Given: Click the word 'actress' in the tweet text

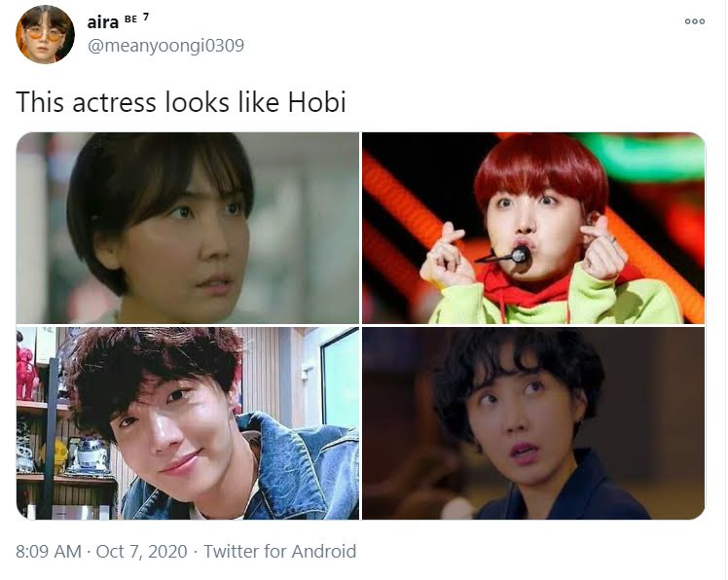Looking at the screenshot, I should pos(114,103).
